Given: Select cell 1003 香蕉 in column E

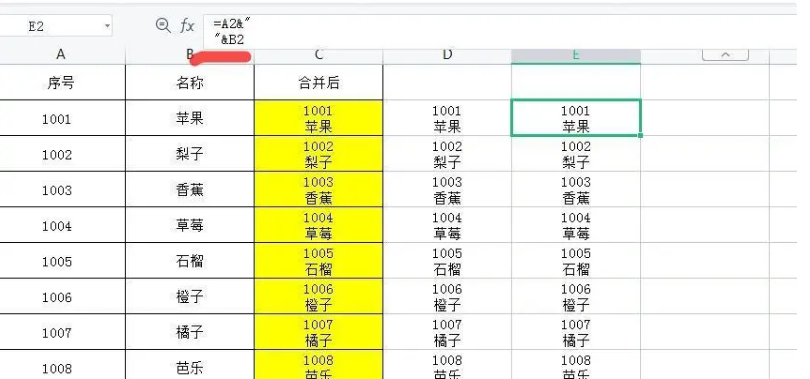Looking at the screenshot, I should click(576, 190).
